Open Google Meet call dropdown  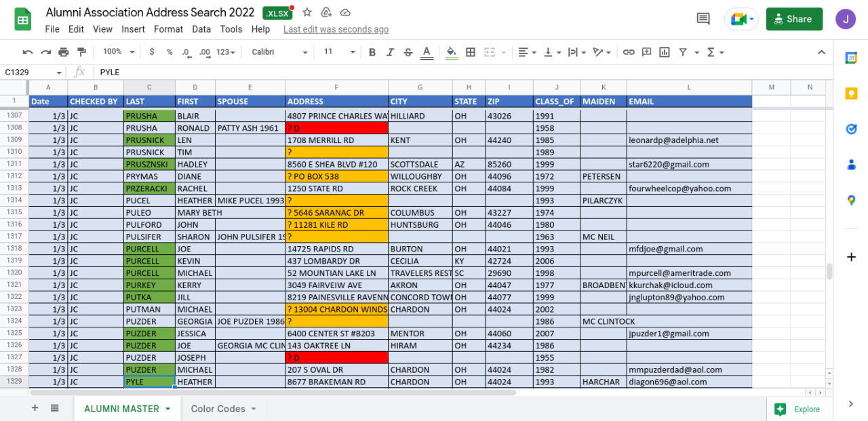(741, 19)
